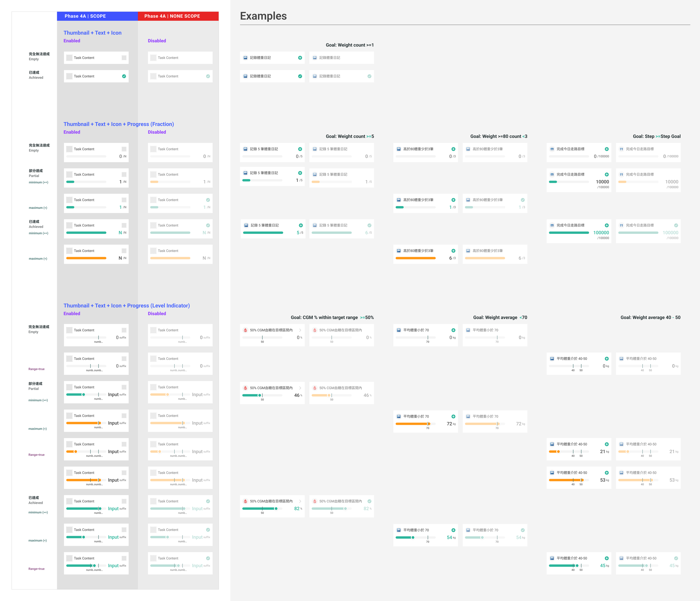The width and height of the screenshot is (700, 601).
Task: Tap plus icon on 高於80體重少於3筆 6/3 card
Action: (x=453, y=251)
